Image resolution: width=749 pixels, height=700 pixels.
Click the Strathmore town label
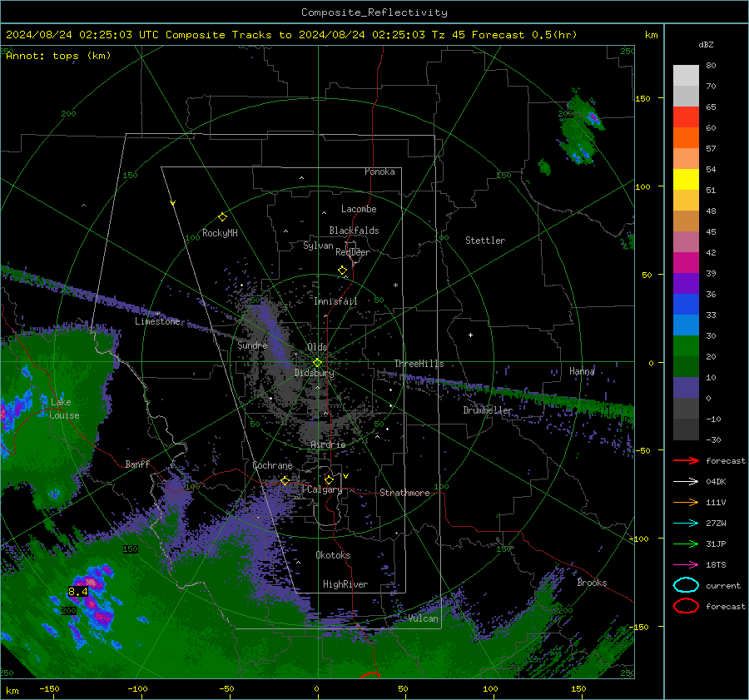coord(404,493)
